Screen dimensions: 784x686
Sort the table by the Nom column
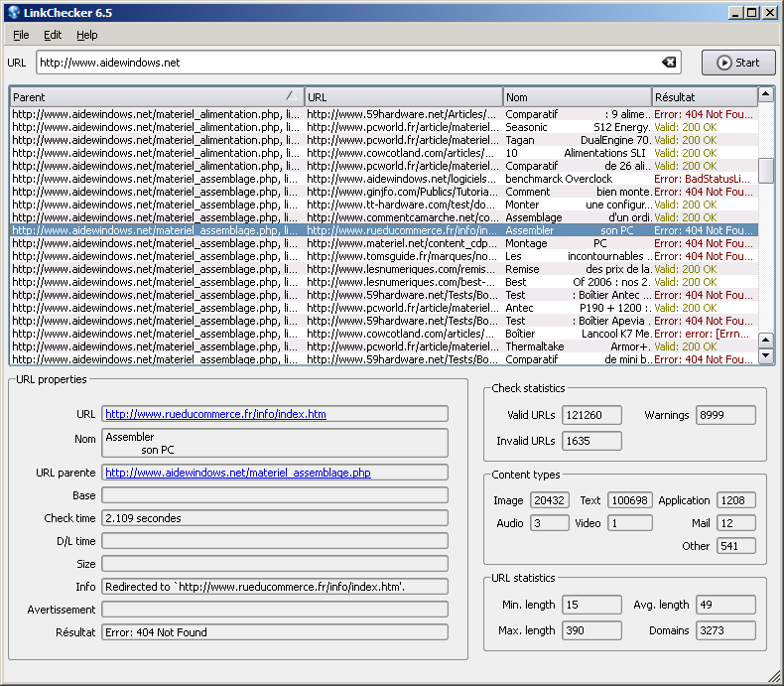576,97
